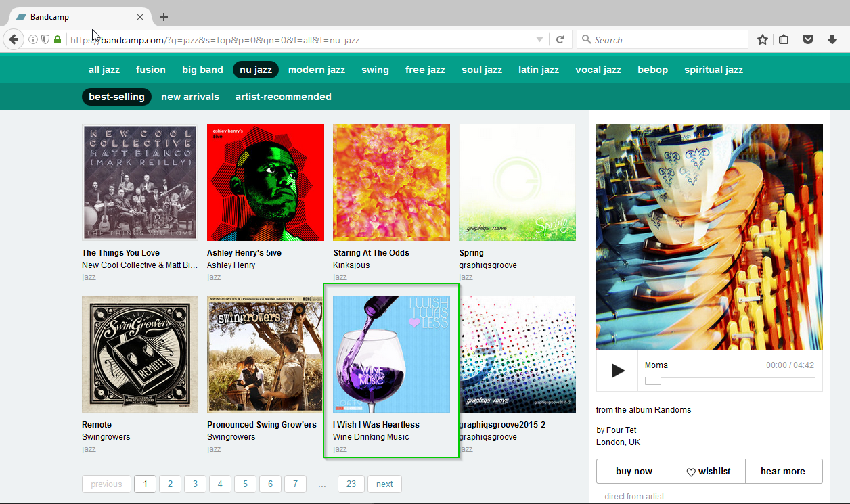Click the hear more button

coord(784,472)
